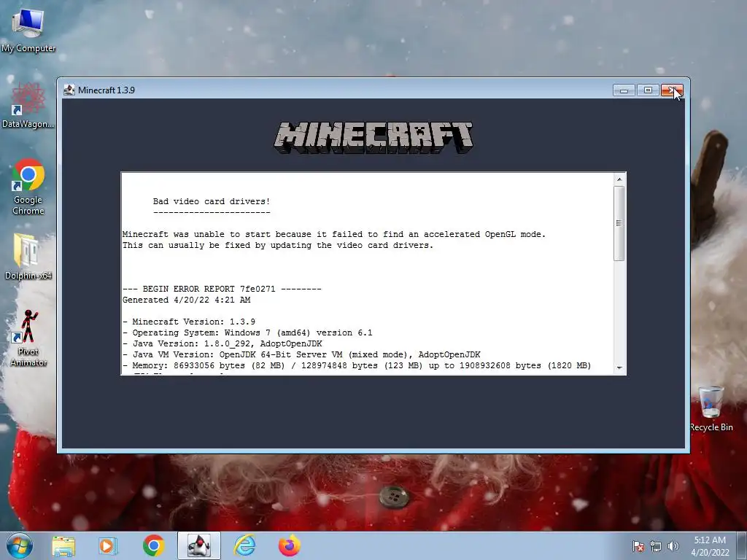Open the taskbar clock and date

[x=710, y=546]
